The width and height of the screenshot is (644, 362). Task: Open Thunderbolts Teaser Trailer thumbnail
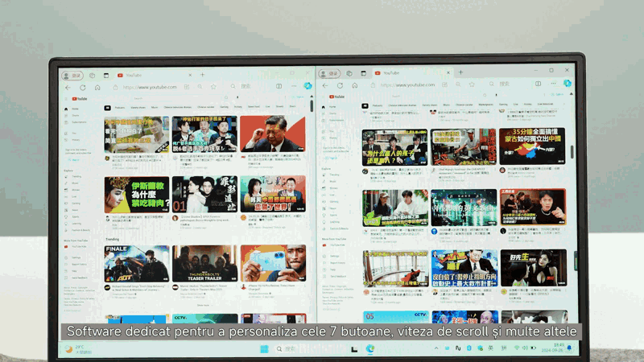204,264
